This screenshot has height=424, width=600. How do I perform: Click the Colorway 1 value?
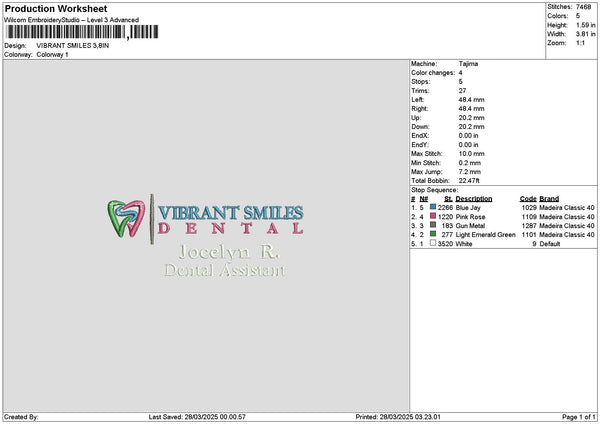52,55
